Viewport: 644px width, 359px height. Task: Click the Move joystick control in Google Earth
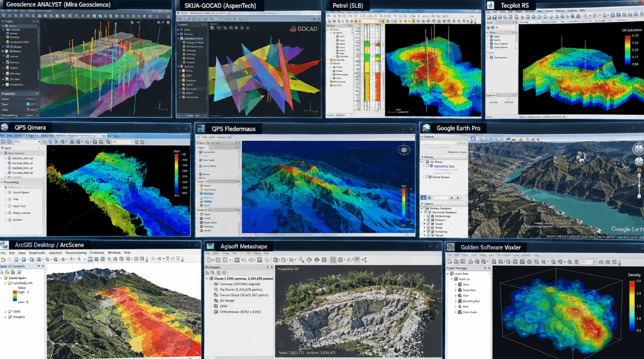click(x=639, y=162)
